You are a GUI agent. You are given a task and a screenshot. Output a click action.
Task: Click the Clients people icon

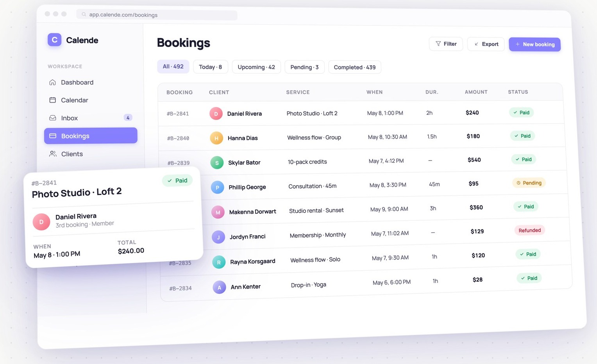pos(53,154)
